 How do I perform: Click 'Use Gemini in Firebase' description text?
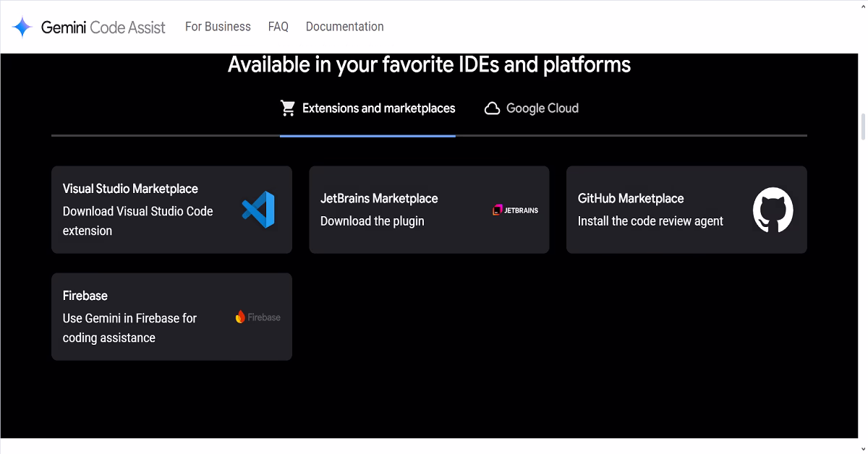[x=129, y=327]
